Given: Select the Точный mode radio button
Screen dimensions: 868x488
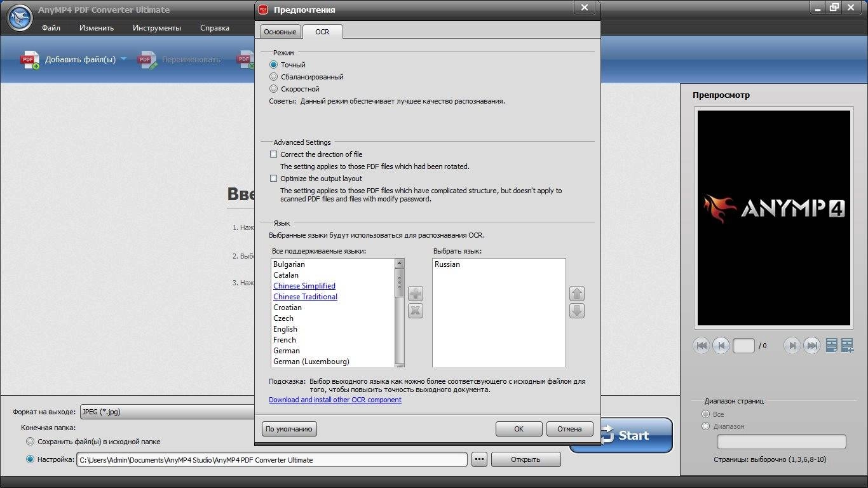Looking at the screenshot, I should [x=274, y=65].
